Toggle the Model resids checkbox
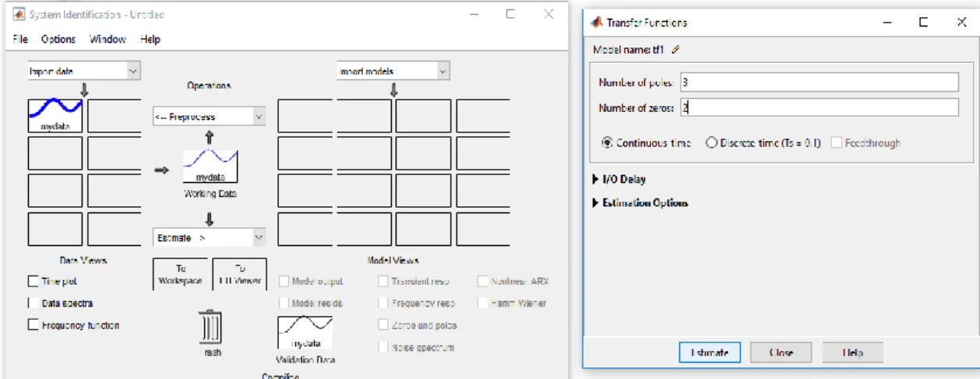 pyautogui.click(x=284, y=303)
